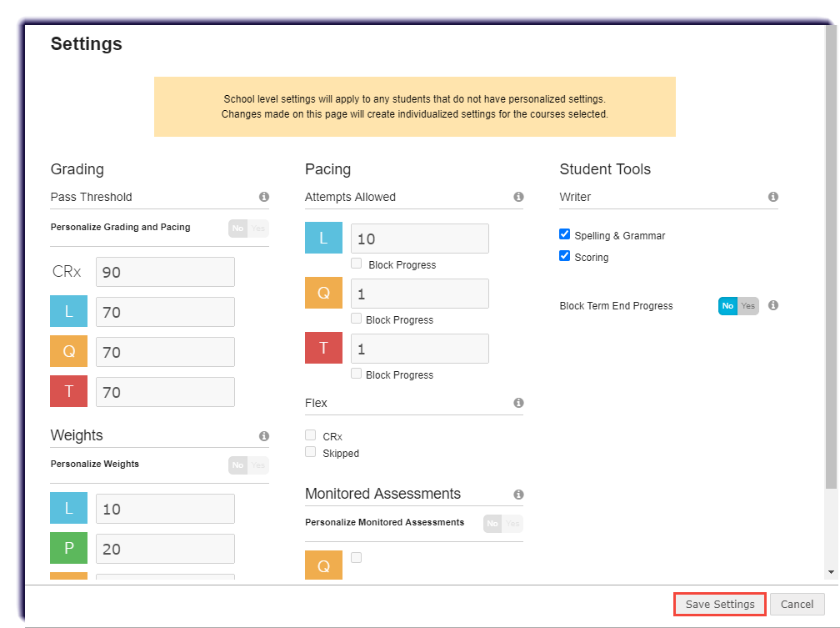Open the Writer info tooltip icon
840x628 pixels.
(772, 197)
